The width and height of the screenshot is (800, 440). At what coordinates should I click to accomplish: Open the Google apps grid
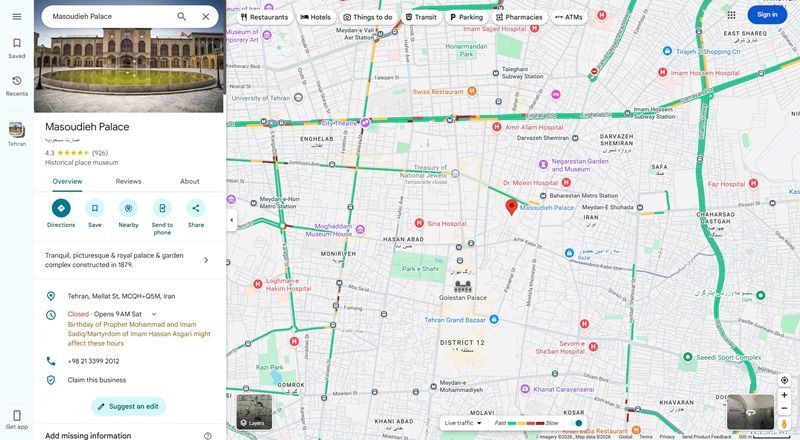pyautogui.click(x=732, y=15)
